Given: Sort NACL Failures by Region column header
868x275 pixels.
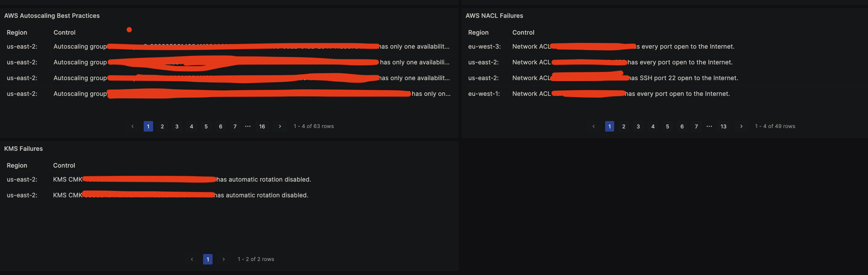Looking at the screenshot, I should pos(478,33).
